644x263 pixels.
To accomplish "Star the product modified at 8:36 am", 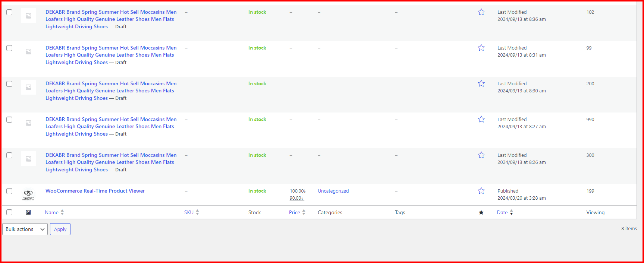I will point(481,12).
